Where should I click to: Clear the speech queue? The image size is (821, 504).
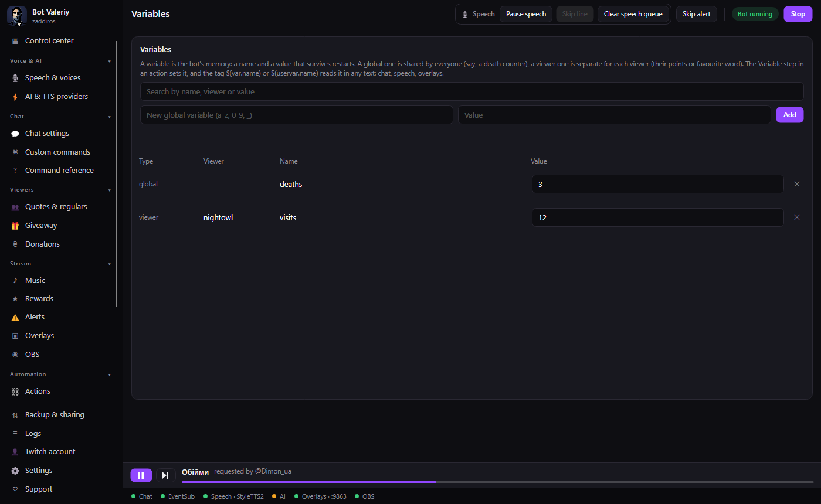click(633, 14)
